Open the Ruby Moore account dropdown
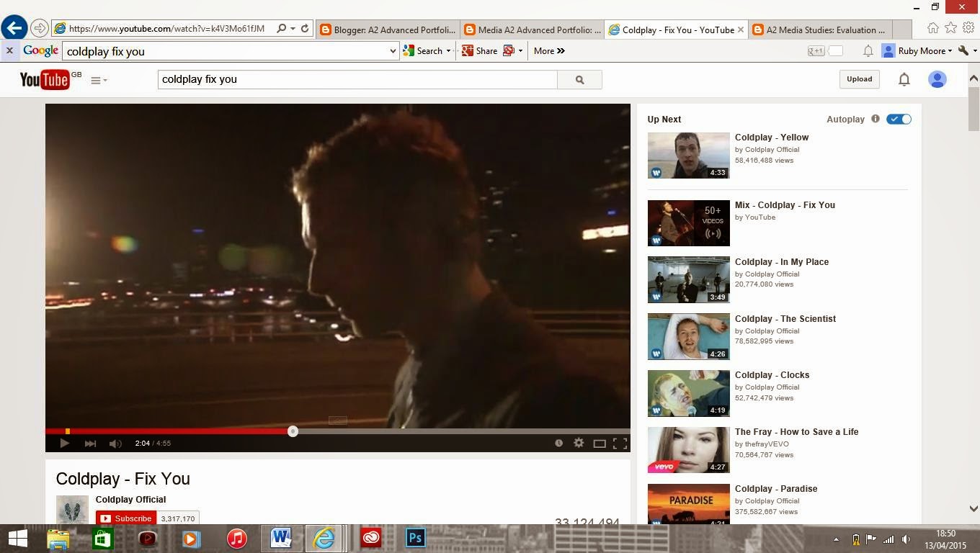This screenshot has width=980, height=553. [x=917, y=51]
